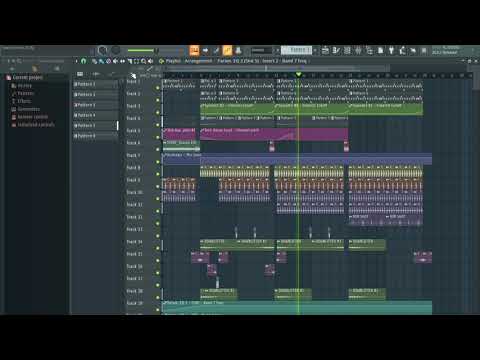Mute Track 2 with its green dot
Image resolution: width=480 pixels, height=360 pixels.
[158, 100]
